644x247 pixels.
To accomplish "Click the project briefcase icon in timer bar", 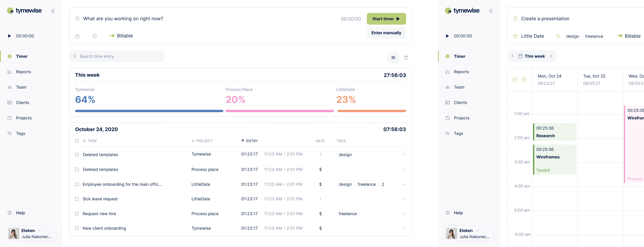I will pyautogui.click(x=77, y=36).
